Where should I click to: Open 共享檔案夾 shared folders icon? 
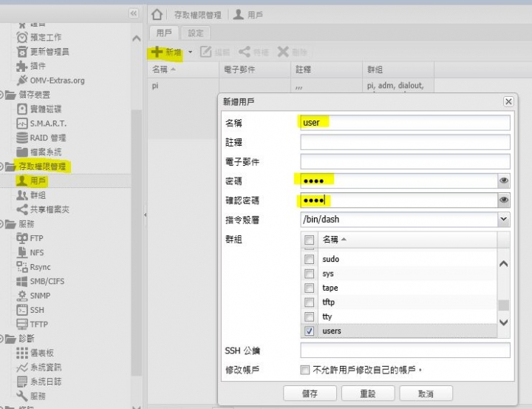tap(22, 209)
